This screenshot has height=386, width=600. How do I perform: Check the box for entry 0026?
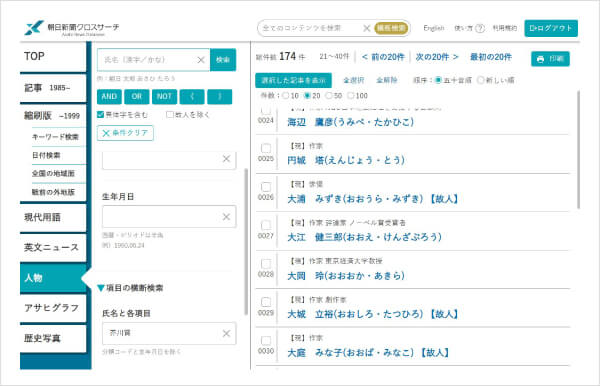click(x=266, y=187)
